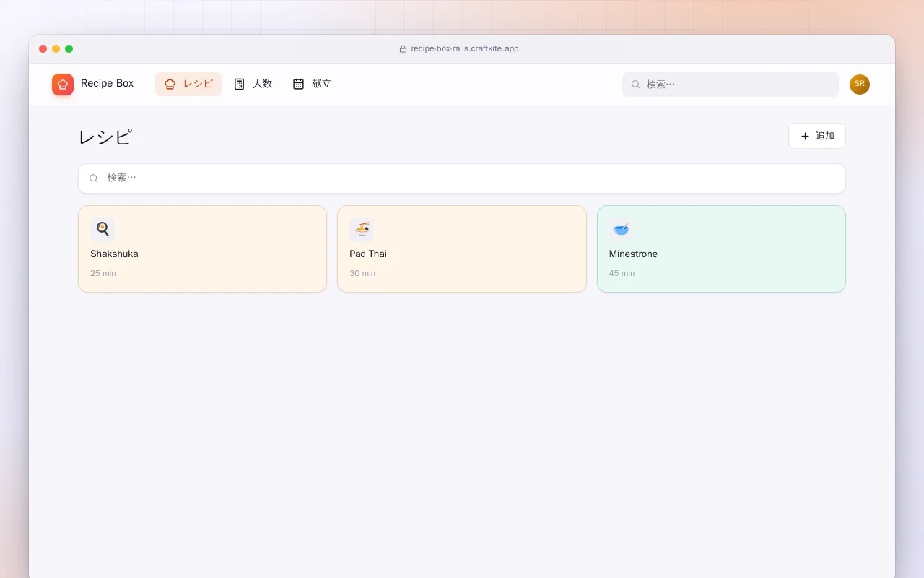Click the Recipe Box logo icon
924x578 pixels.
pyautogui.click(x=63, y=85)
